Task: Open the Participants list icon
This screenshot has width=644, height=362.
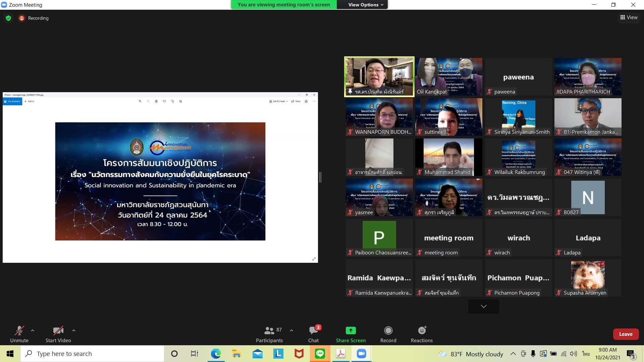Action: pos(269,330)
